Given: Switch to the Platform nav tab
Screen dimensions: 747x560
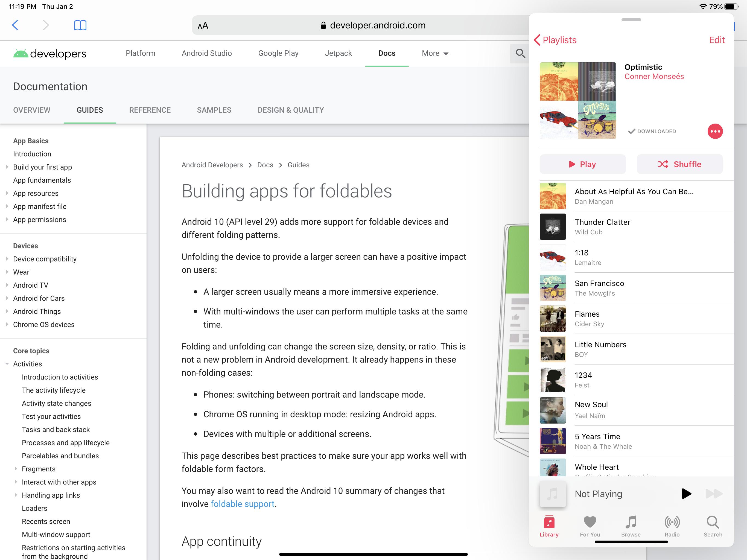Looking at the screenshot, I should [141, 53].
